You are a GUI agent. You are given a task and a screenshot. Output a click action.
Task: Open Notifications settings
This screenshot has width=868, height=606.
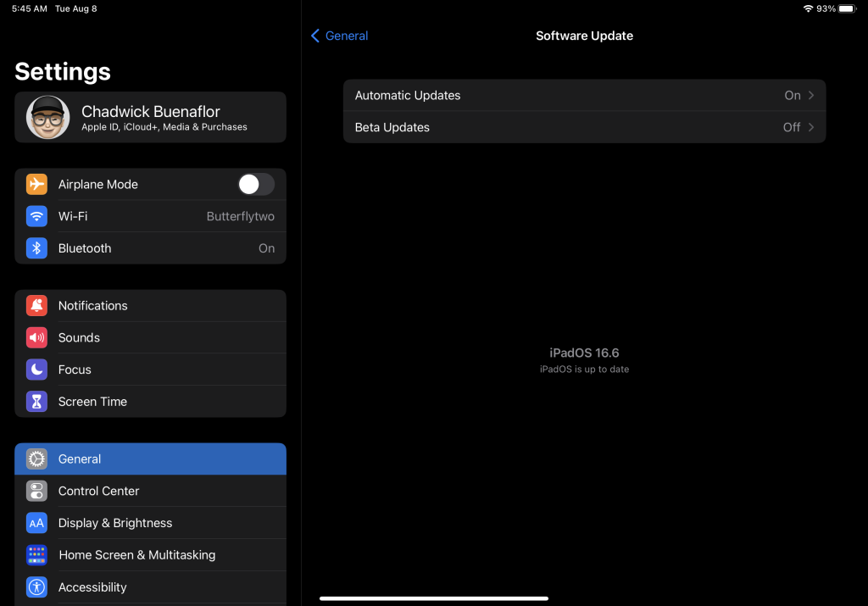151,305
